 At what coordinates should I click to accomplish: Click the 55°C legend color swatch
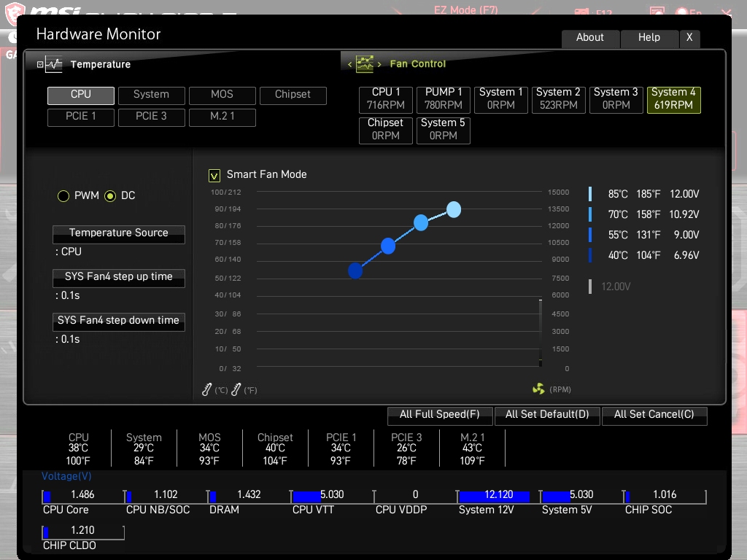click(x=590, y=235)
